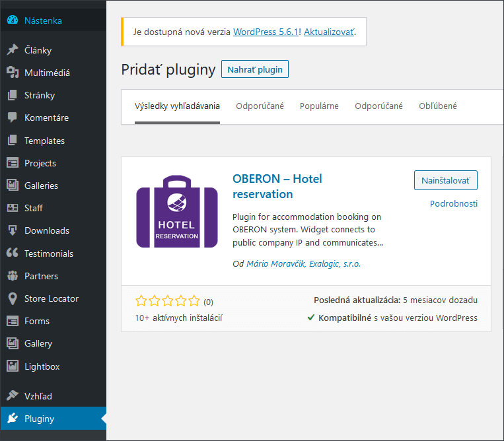Open the Stránky menu item
The height and width of the screenshot is (441, 504).
tap(39, 95)
